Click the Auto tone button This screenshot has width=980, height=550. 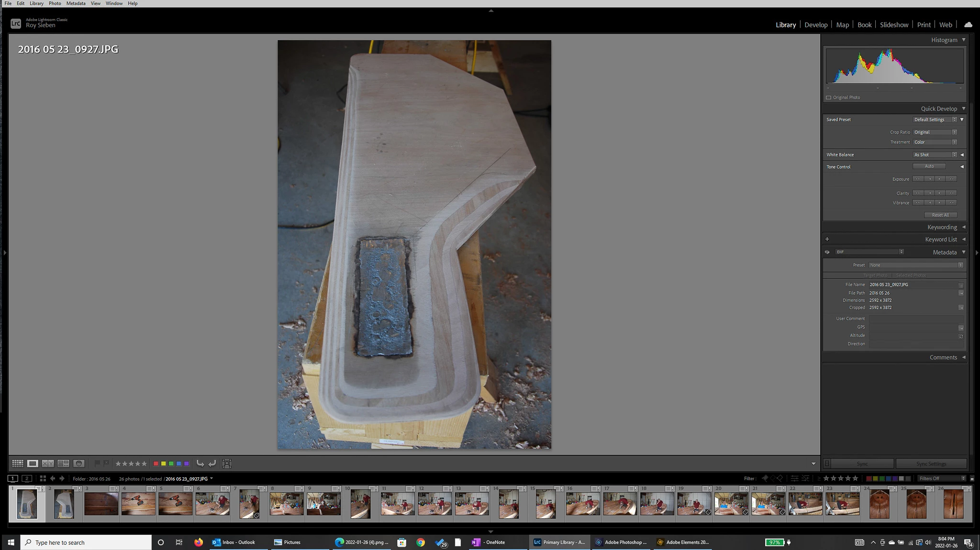[x=929, y=166]
